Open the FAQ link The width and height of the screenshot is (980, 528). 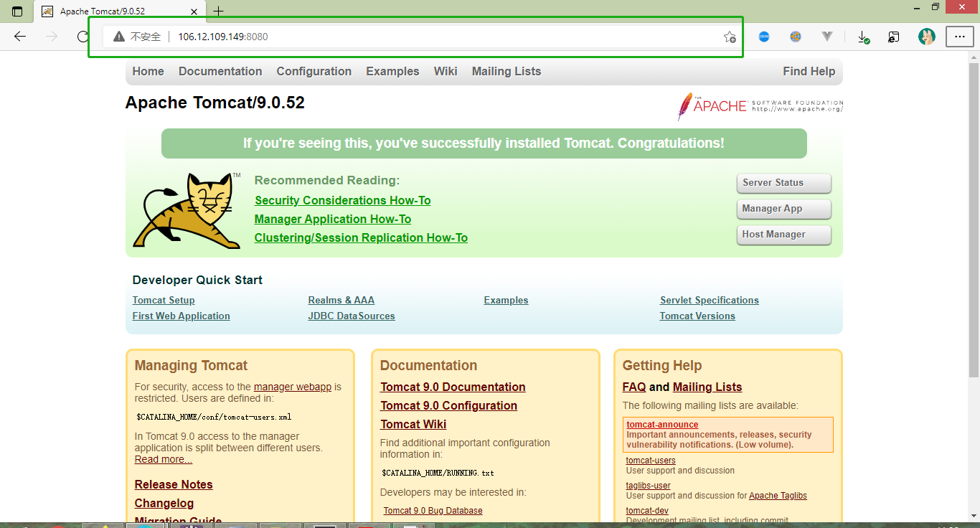click(x=634, y=387)
